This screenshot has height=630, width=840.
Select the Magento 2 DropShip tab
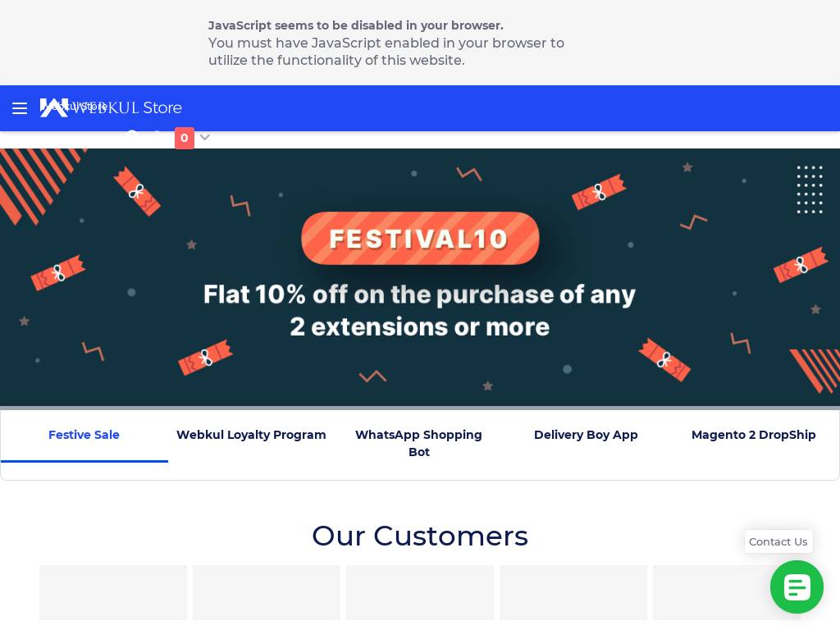point(753,436)
